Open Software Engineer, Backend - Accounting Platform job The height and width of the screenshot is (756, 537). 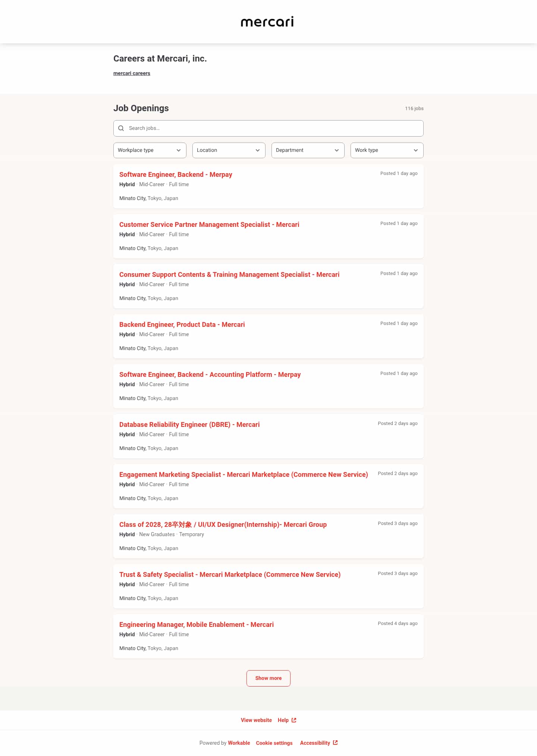(x=210, y=375)
